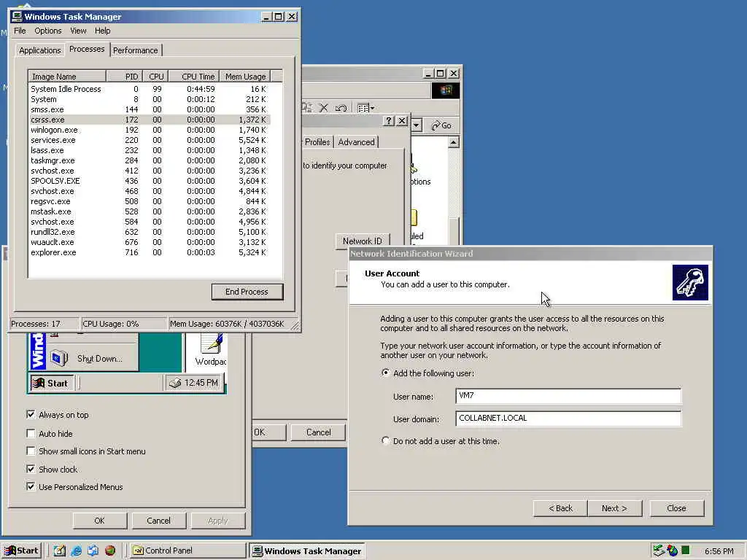Switch to Control Panel taskbar button

pyautogui.click(x=187, y=551)
